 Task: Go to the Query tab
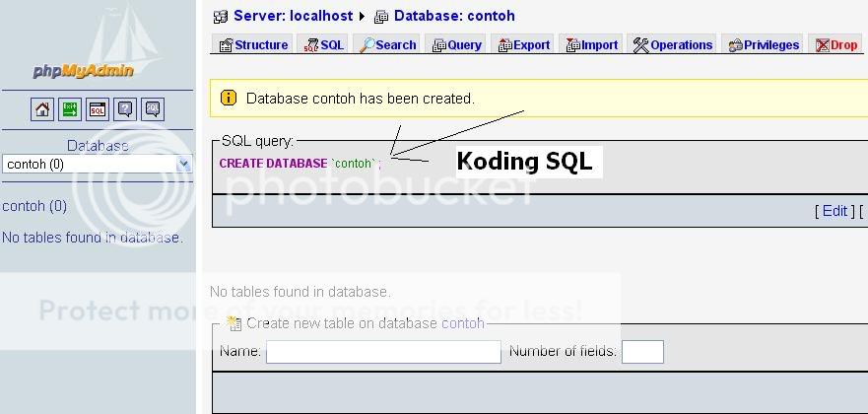pyautogui.click(x=457, y=44)
